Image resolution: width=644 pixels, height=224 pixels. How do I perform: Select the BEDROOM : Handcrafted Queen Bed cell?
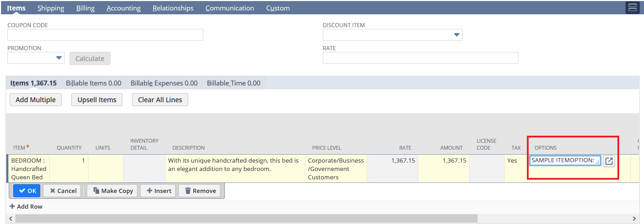point(29,169)
